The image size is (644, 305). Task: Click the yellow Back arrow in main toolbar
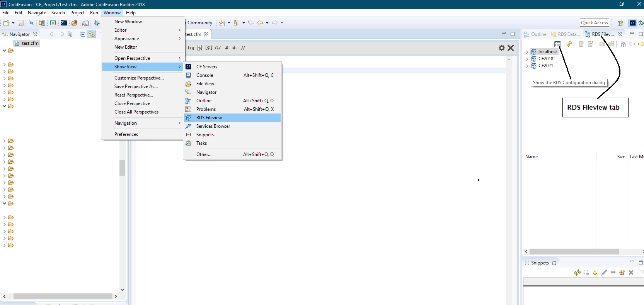point(260,23)
